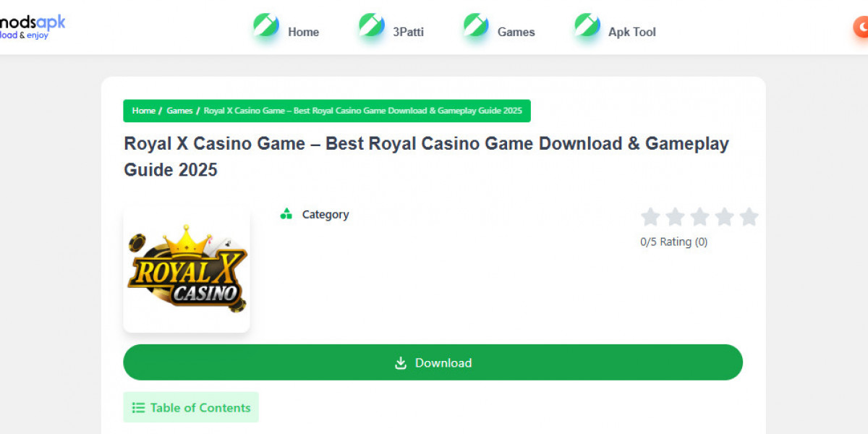Rate the game three stars
The width and height of the screenshot is (868, 434).
[x=699, y=216]
